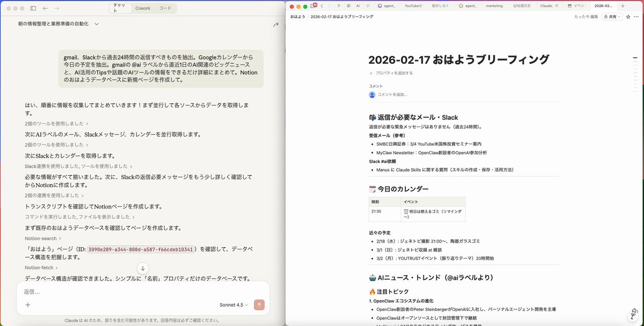Open the Sonnet 4.5 model selector

point(234,305)
